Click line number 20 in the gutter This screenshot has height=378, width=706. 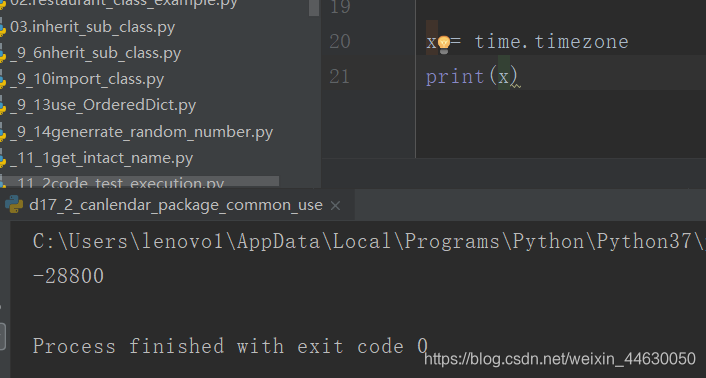tap(339, 41)
